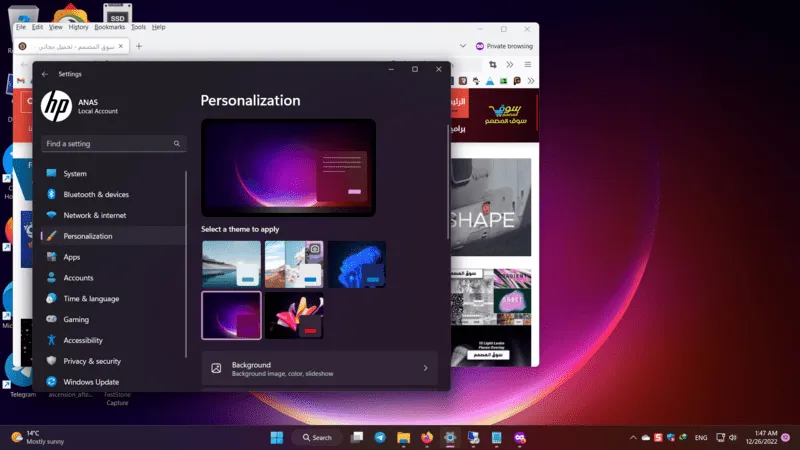
Task: Expand the Background row chevron
Action: [426, 368]
